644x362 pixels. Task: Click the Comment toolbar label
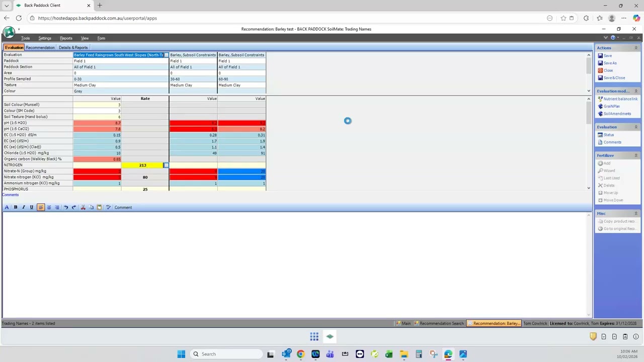click(x=123, y=207)
